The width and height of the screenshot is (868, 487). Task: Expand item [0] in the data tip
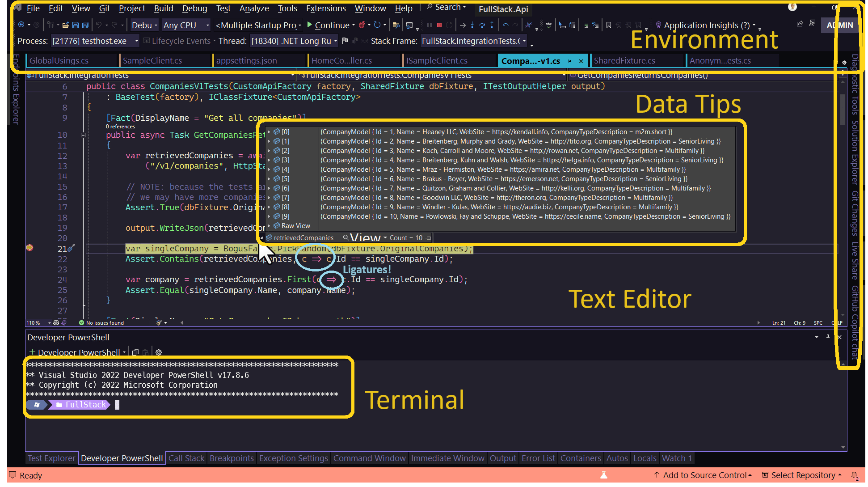tap(269, 132)
